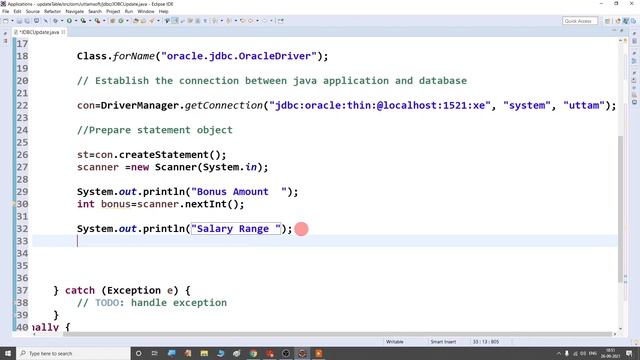Open the Windows Start menu
Image resolution: width=640 pixels, height=360 pixels.
coord(8,353)
